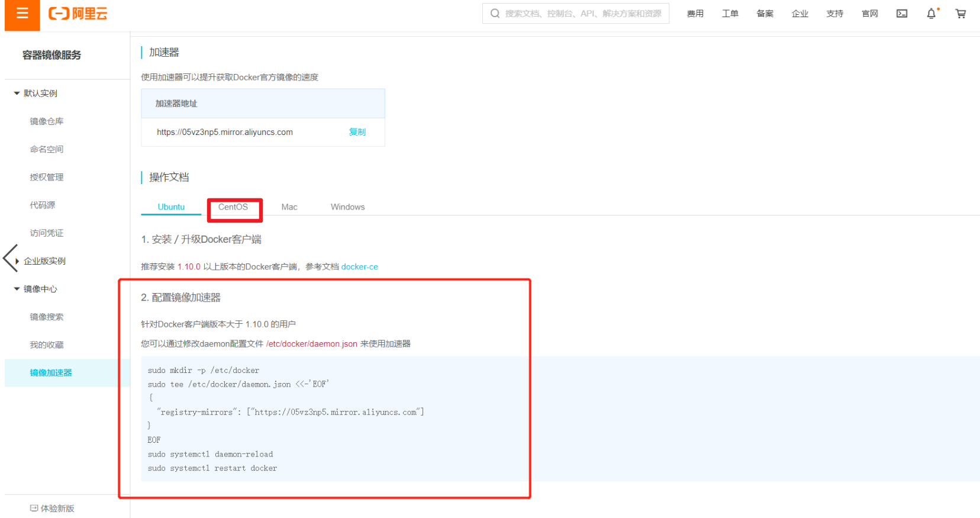Click the /etc/docker/daemon.json path text

[x=312, y=343]
